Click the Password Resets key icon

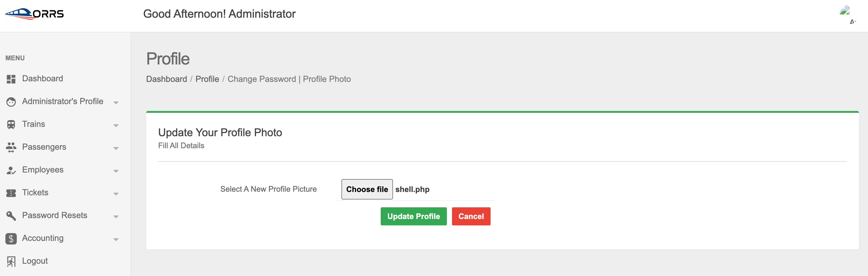tap(11, 216)
